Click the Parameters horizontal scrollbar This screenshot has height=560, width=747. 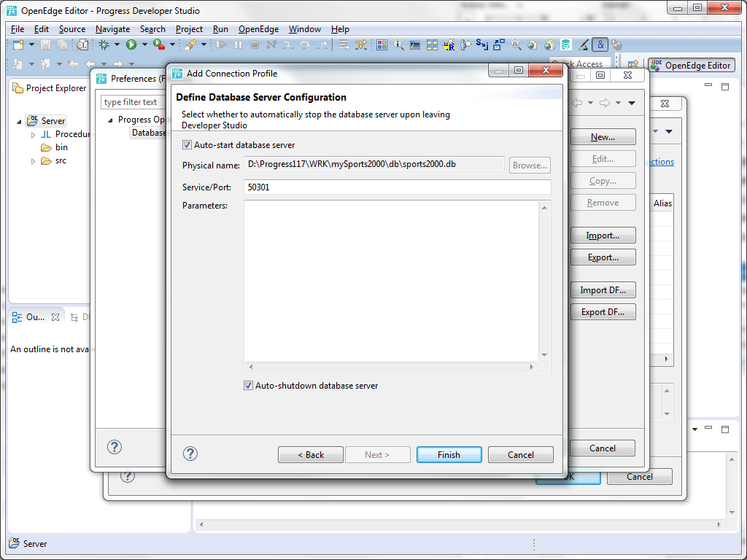[392, 367]
